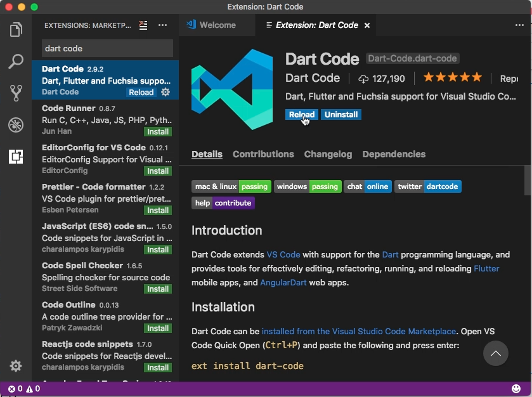
Task: Open the AngularDart link
Action: point(283,283)
